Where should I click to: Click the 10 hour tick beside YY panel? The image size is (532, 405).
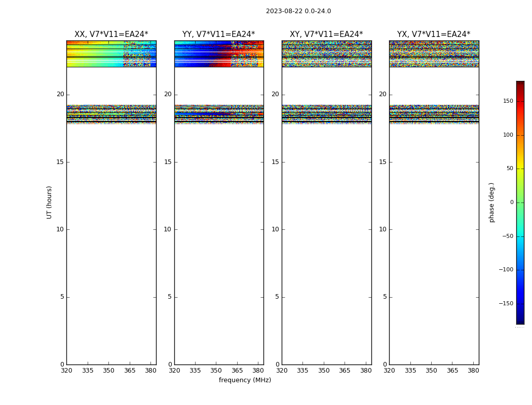[168, 229]
